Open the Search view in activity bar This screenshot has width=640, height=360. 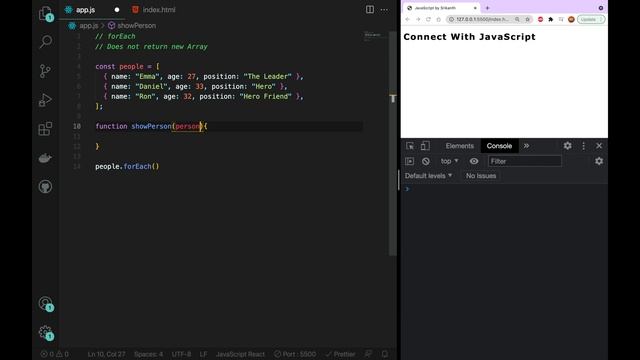coord(45,42)
